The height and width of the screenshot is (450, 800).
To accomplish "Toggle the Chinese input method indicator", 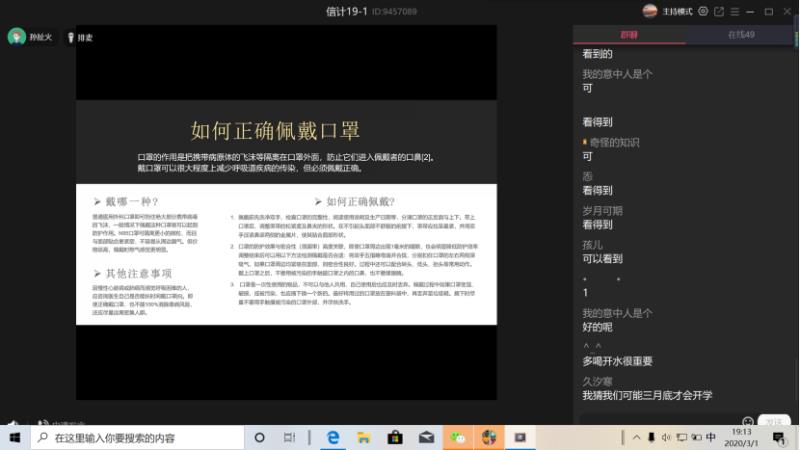I will [711, 438].
